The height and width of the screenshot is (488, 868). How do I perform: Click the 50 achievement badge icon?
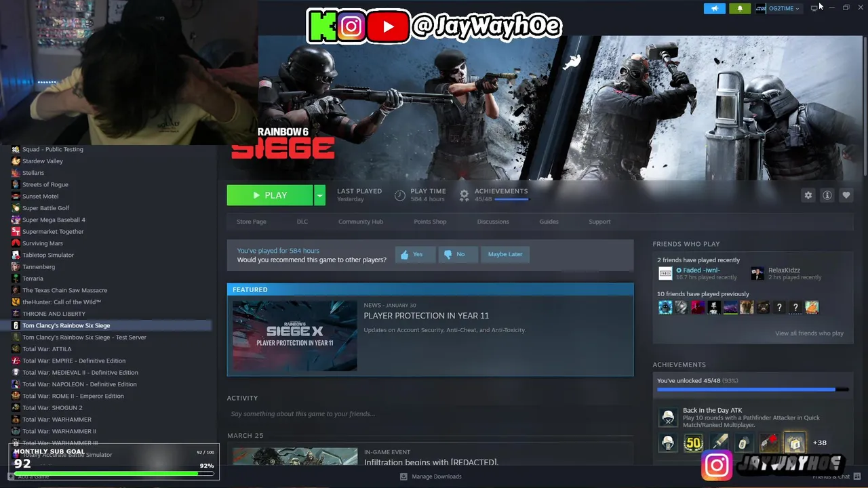693,443
